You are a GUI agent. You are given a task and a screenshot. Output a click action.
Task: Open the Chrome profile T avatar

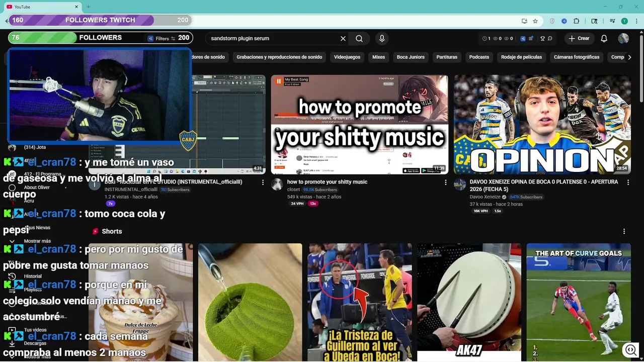point(624,21)
